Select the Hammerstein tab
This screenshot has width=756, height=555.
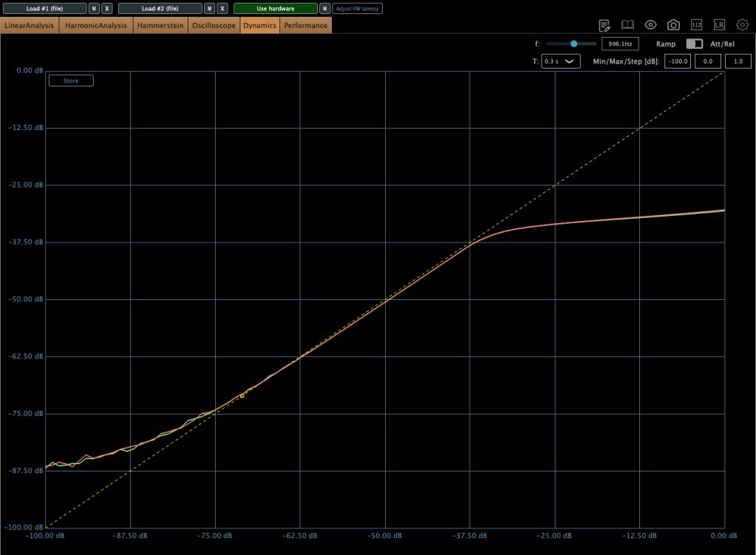pyautogui.click(x=160, y=26)
